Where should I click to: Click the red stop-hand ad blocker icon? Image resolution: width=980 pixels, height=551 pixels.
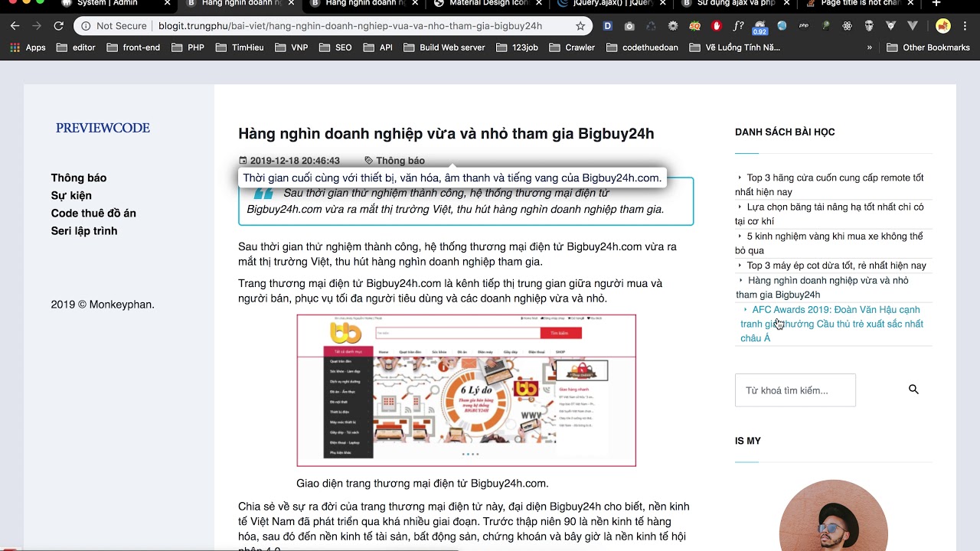tap(717, 26)
